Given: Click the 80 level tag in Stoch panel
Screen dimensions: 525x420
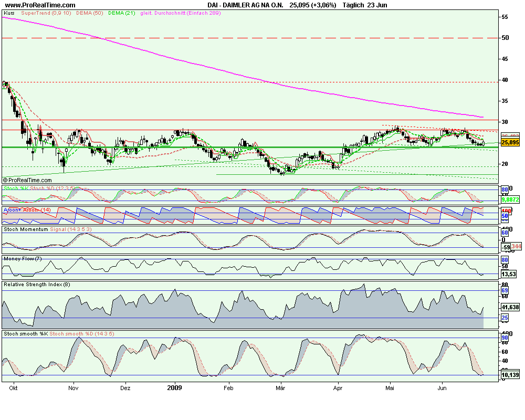Looking at the screenshot, I should tap(505, 190).
